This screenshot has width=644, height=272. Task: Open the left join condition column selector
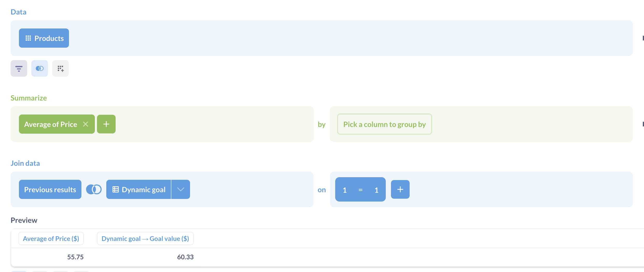(x=345, y=189)
